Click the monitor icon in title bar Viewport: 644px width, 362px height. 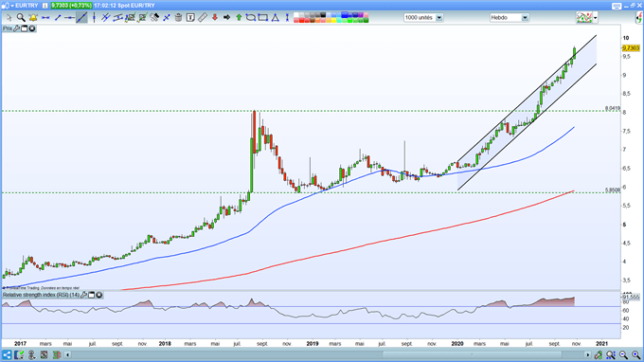(617, 6)
